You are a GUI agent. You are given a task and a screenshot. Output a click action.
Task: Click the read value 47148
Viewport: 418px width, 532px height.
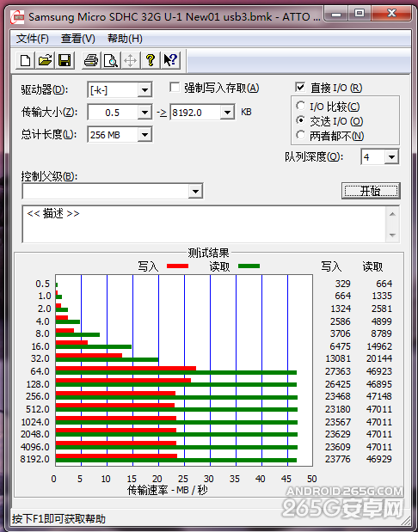click(379, 396)
